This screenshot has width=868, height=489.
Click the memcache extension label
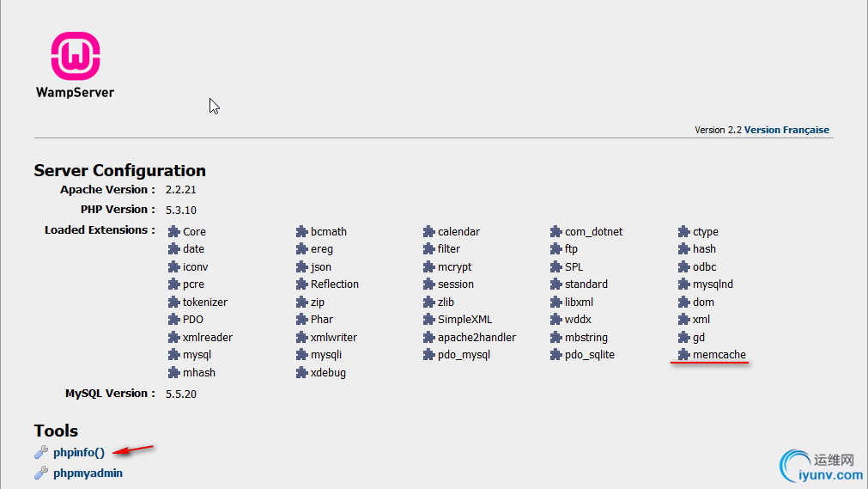click(719, 355)
